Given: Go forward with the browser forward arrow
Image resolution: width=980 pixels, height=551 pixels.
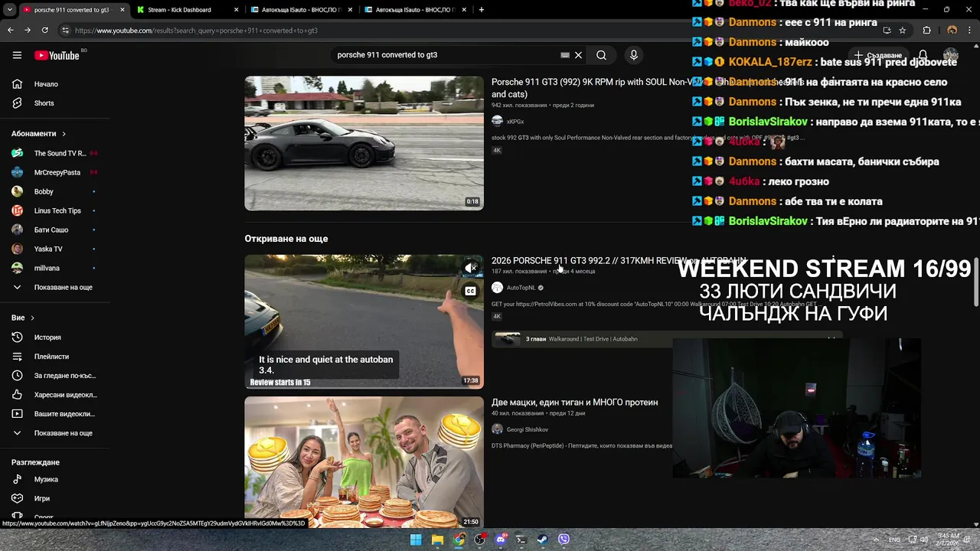Looking at the screenshot, I should (x=28, y=31).
